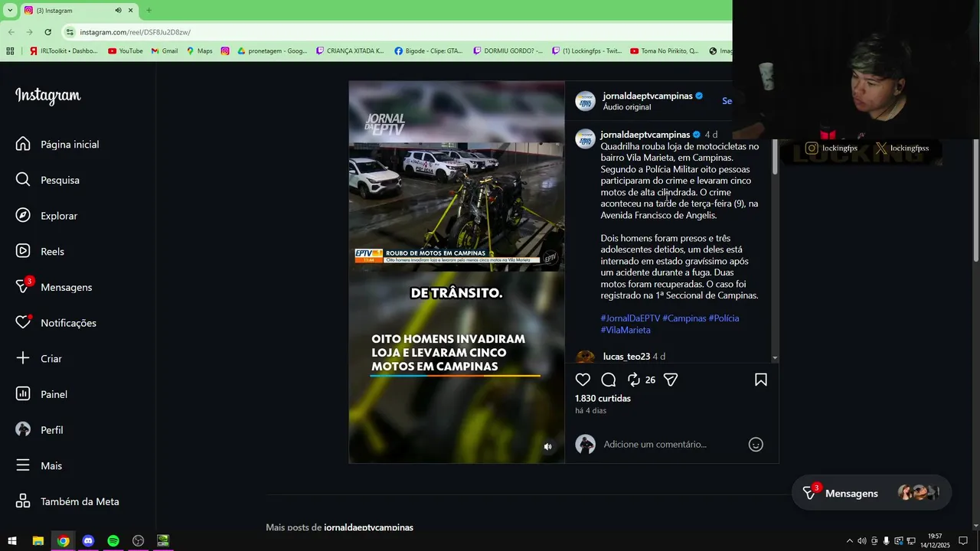Open File Explorer from taskbar
The height and width of the screenshot is (551, 980).
click(38, 541)
